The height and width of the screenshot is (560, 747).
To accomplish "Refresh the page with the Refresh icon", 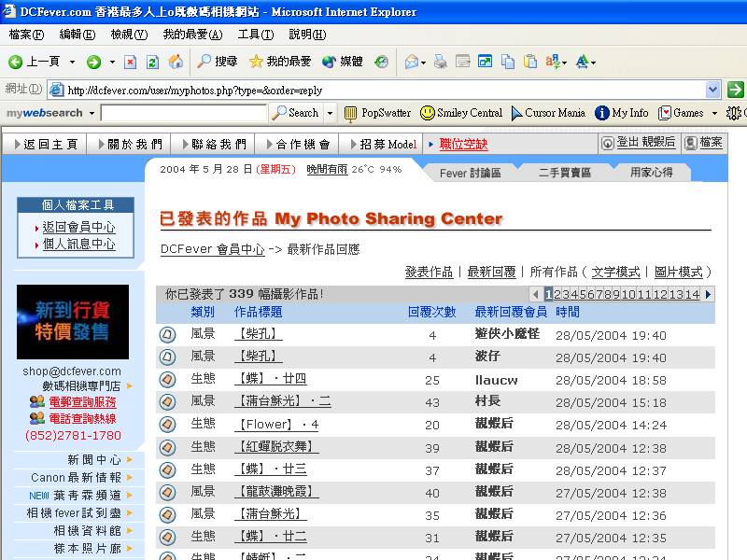I will [152, 62].
